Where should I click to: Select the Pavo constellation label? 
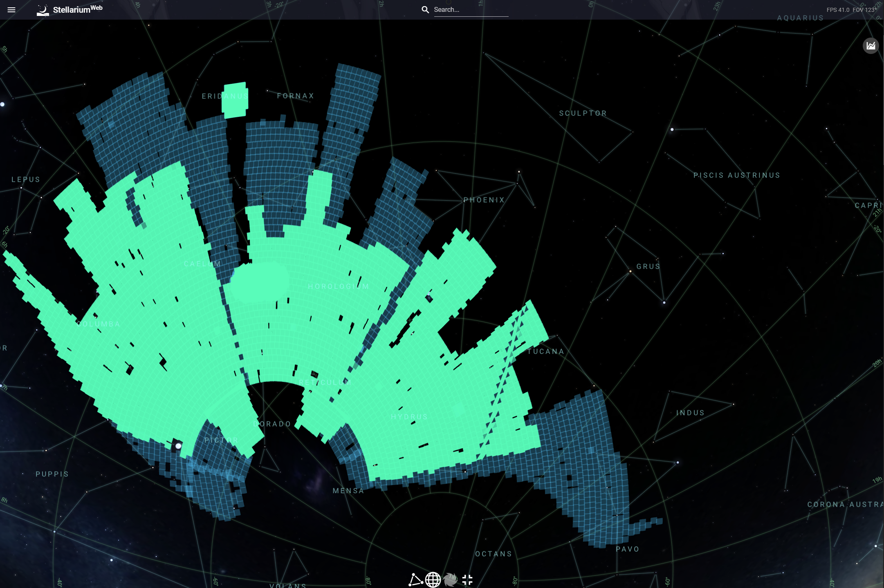click(628, 549)
